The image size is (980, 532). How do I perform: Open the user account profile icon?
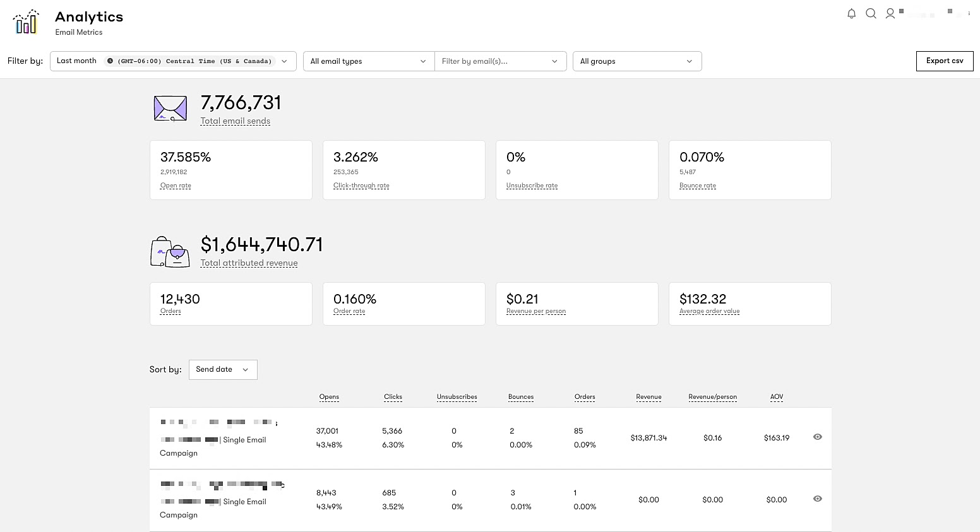pos(890,13)
